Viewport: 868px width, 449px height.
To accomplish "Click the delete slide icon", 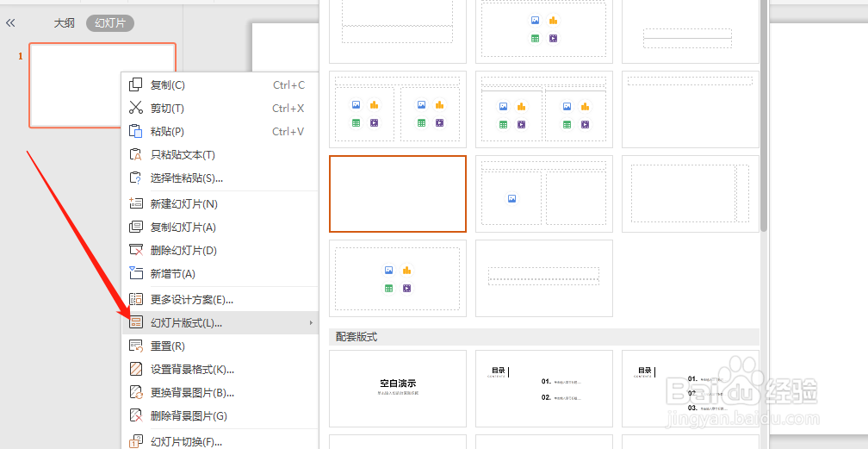I will [x=136, y=250].
